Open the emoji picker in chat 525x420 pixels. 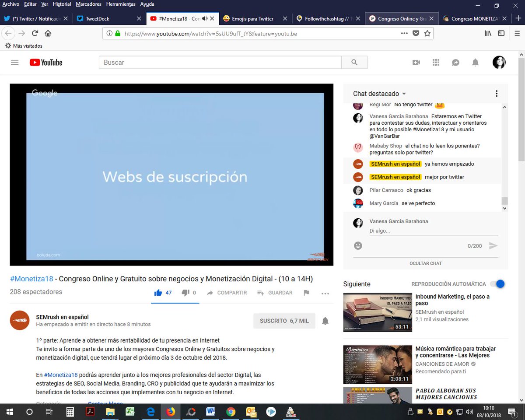(x=358, y=246)
